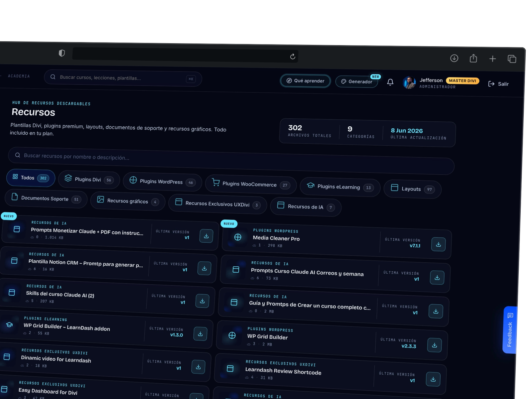
Task: Download Media Cleaner Pro
Action: point(439,244)
